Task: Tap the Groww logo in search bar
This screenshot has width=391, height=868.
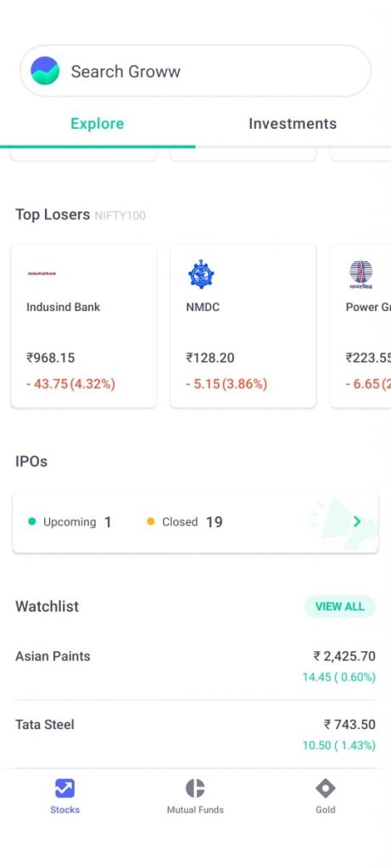Action: pos(45,71)
